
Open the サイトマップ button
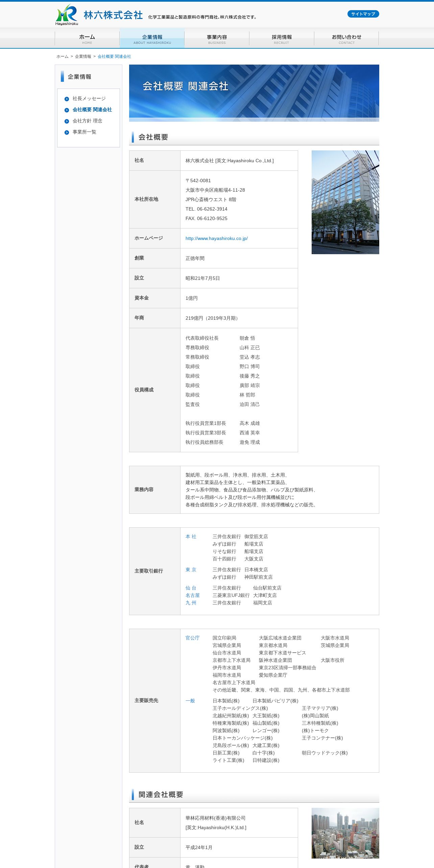tap(363, 14)
